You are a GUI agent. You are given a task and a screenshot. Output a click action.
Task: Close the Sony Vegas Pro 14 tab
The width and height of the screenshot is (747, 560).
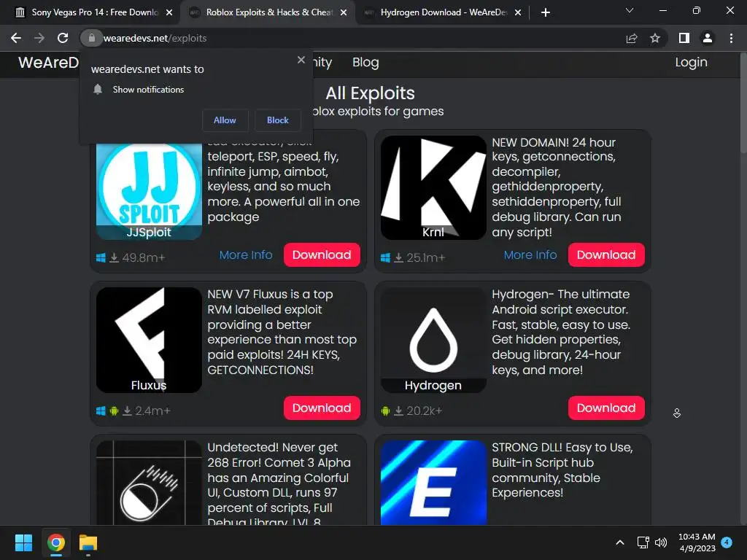tap(169, 12)
